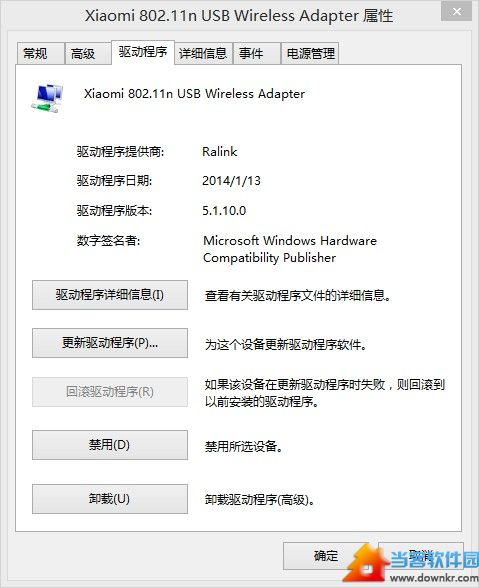Screen dimensions: 479x588
Task: Click the dialog title bar text
Action: point(239,16)
